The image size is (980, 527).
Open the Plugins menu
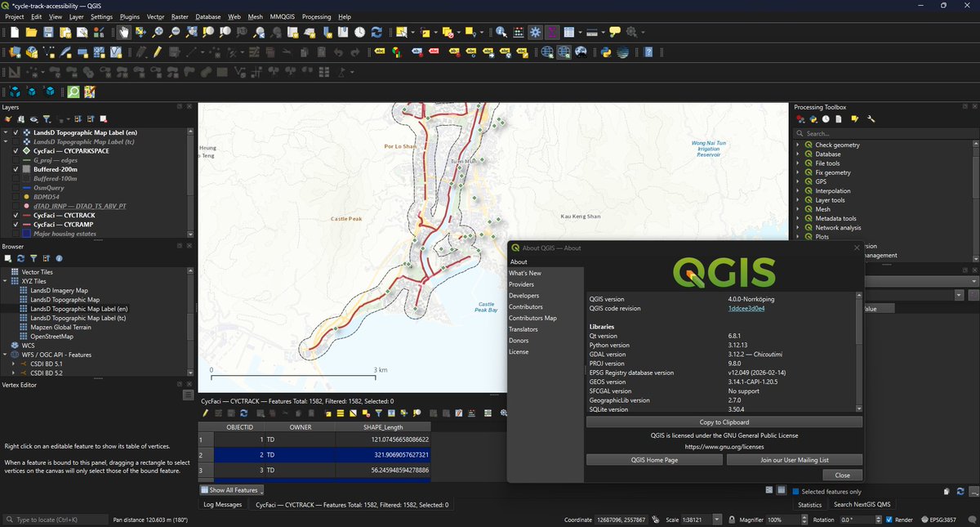tap(129, 16)
